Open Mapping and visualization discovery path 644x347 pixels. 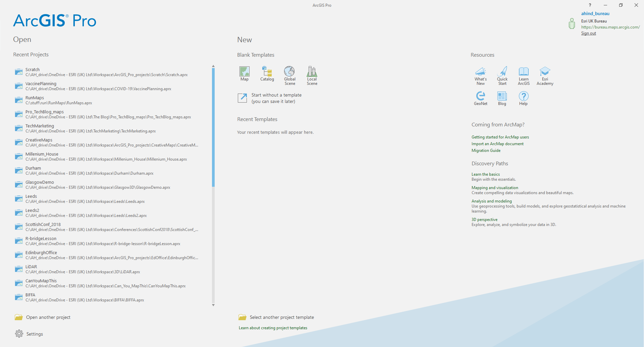coord(495,188)
